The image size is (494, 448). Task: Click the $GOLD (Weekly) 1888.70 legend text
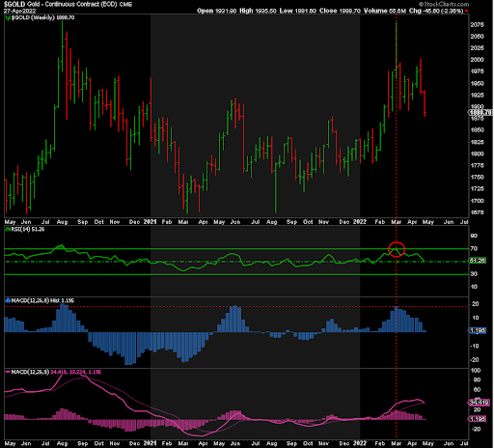click(42, 17)
